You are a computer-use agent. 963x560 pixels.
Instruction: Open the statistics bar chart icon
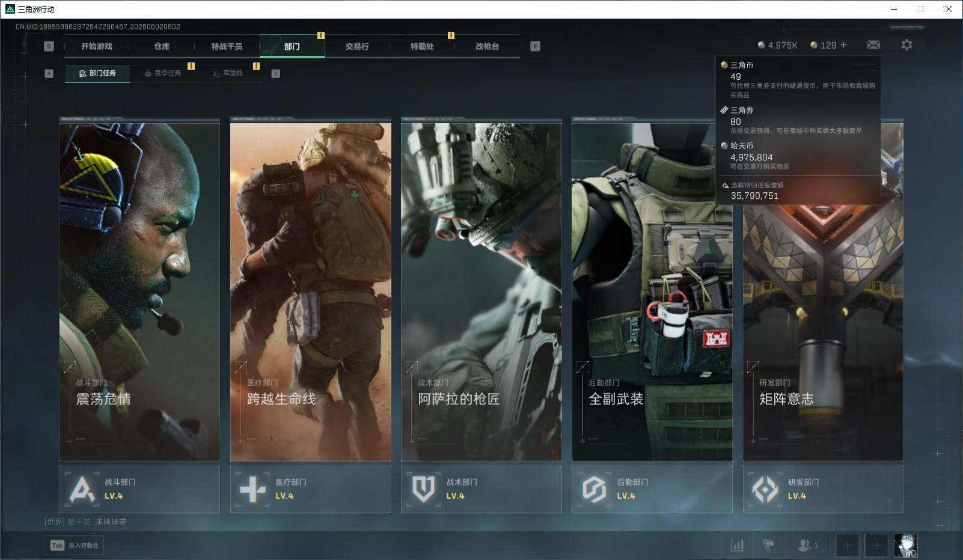[x=737, y=546]
